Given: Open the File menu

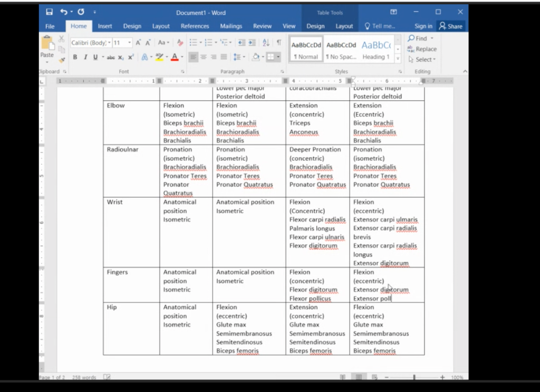Looking at the screenshot, I should [x=50, y=26].
